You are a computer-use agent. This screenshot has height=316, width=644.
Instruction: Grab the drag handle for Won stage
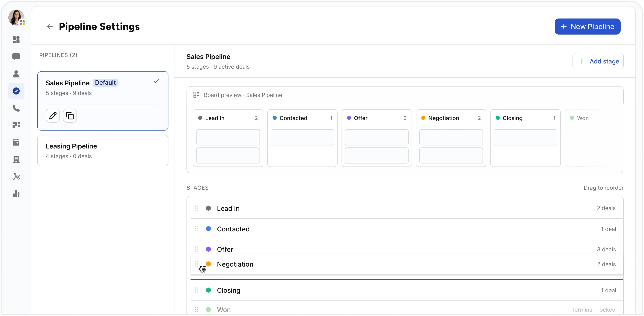[196, 309]
